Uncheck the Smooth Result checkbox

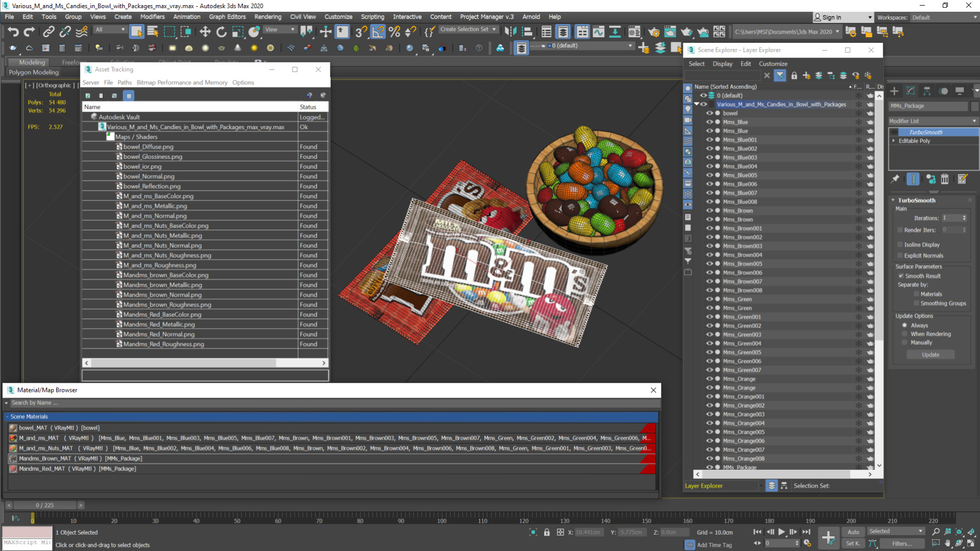click(901, 276)
